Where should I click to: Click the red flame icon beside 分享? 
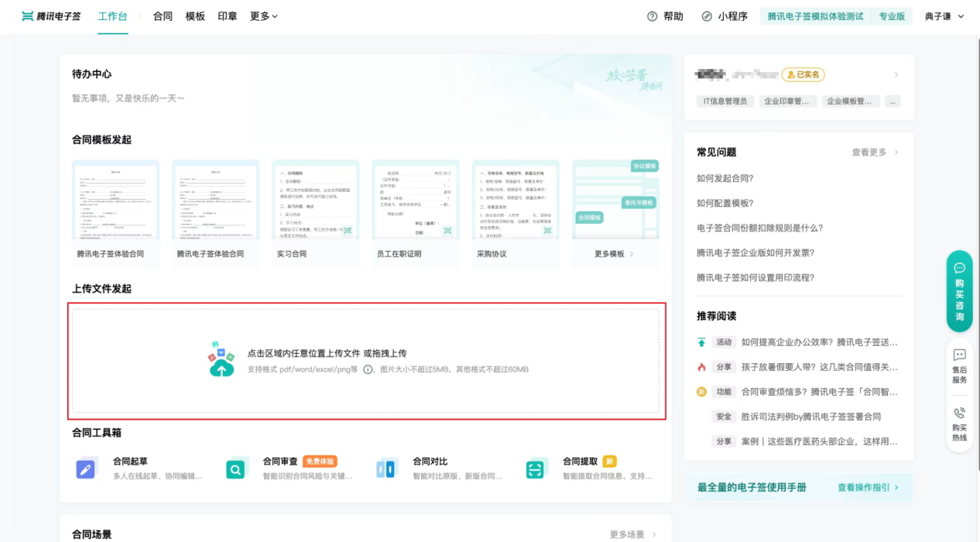pos(701,367)
